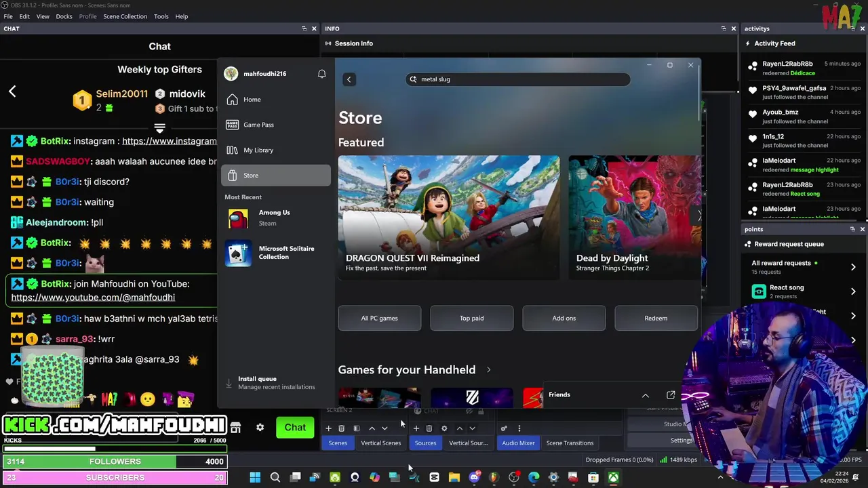The image size is (868, 488).
Task: Open Scene Collection menu
Action: pyautogui.click(x=125, y=16)
